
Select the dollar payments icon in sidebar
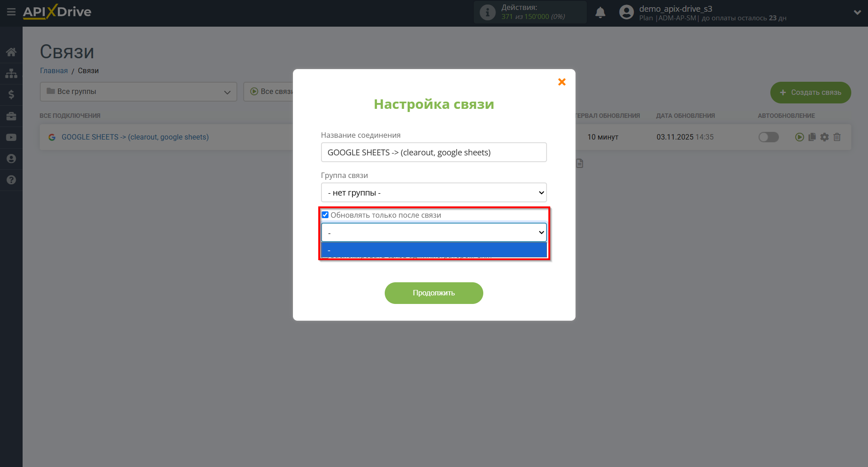coord(11,94)
